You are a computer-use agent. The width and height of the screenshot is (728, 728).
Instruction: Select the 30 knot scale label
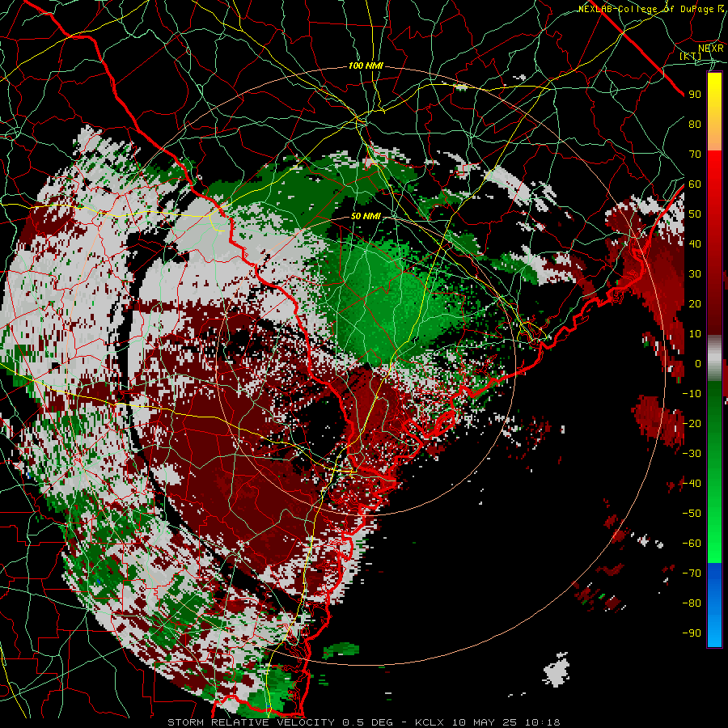tap(695, 274)
